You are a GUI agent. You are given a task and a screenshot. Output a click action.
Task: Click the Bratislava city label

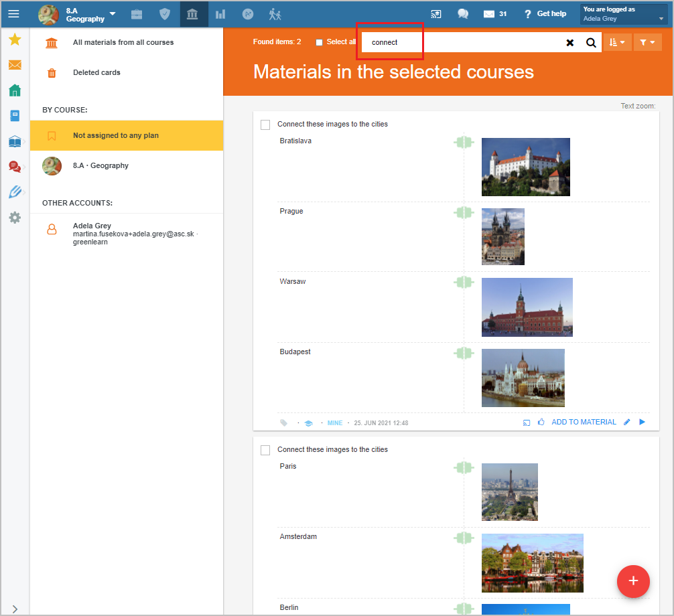pos(295,141)
